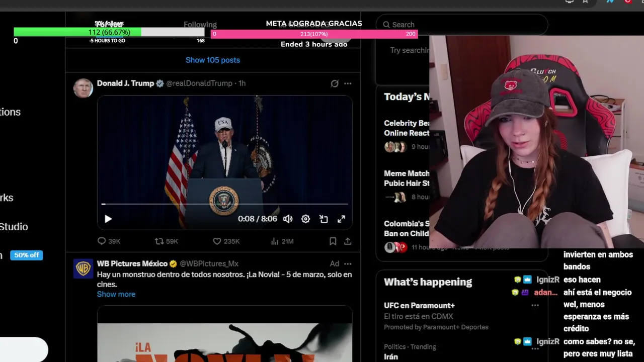Viewport: 644px width, 362px height.
Task: Open the Studio item in the sidebar
Action: tap(14, 227)
